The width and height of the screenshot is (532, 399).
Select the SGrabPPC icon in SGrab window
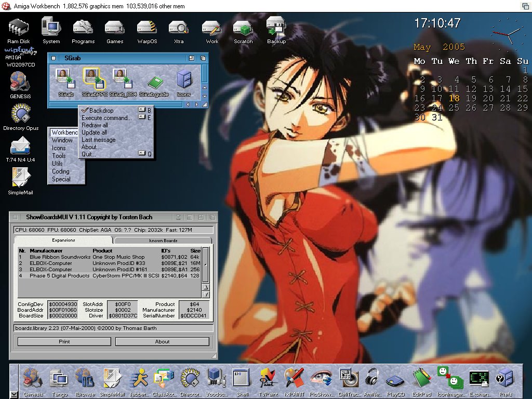(x=95, y=83)
